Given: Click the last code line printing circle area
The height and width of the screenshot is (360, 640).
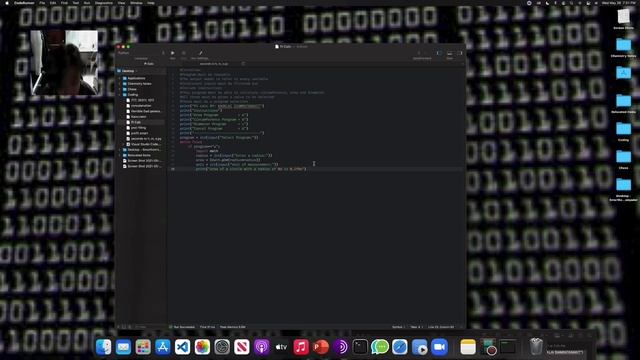Looking at the screenshot, I should click(x=251, y=169).
